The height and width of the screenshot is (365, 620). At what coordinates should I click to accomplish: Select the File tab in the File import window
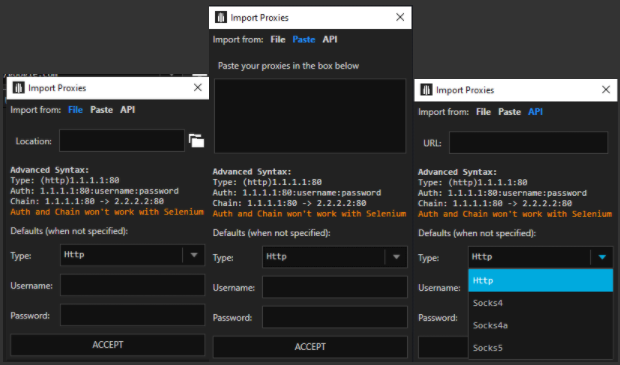[75, 110]
